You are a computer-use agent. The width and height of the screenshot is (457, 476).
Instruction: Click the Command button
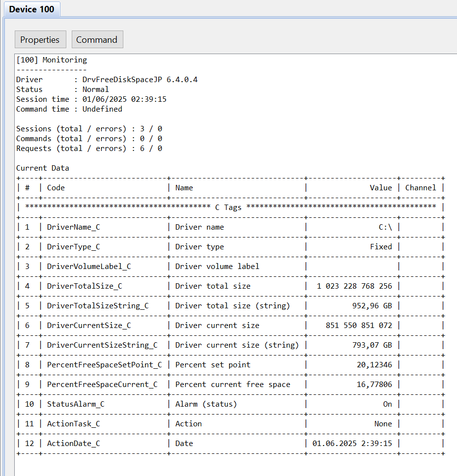97,39
